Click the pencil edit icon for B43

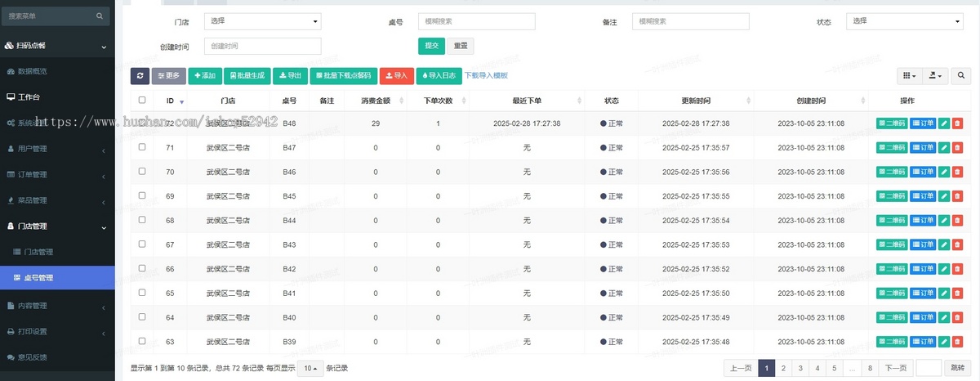[945, 244]
